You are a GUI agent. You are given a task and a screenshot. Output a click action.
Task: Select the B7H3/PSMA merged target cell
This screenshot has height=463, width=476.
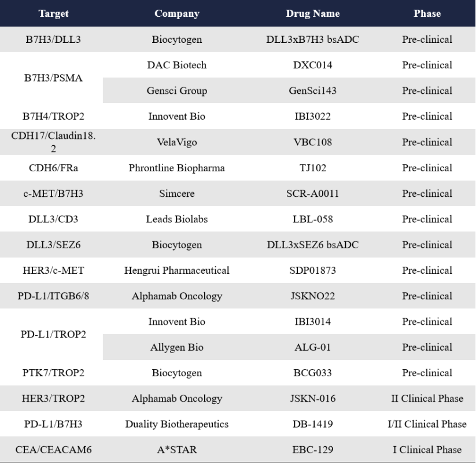click(x=53, y=78)
